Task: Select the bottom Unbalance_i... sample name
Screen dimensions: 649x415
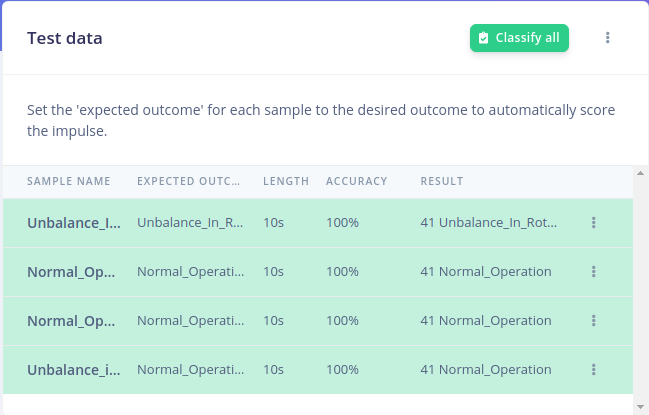Action: point(74,370)
